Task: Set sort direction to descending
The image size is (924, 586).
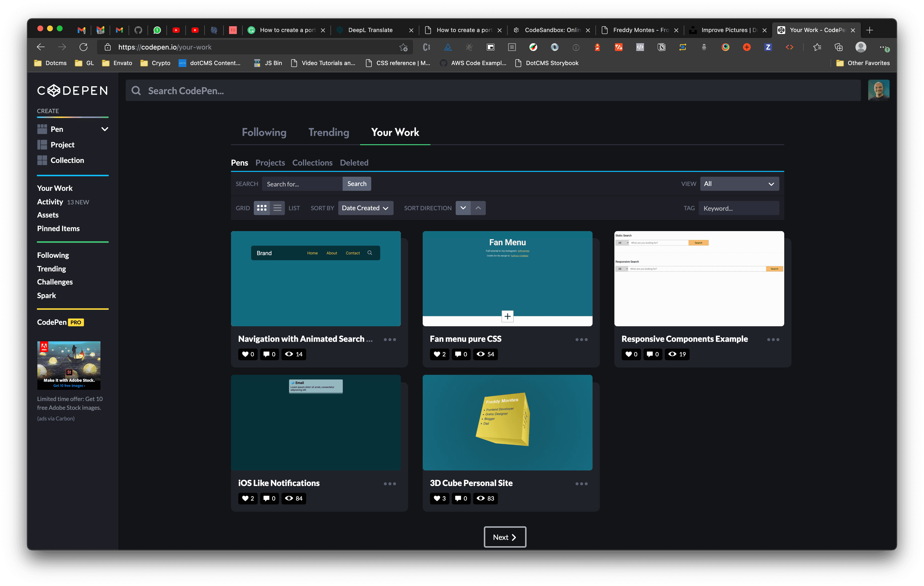Action: pos(463,208)
